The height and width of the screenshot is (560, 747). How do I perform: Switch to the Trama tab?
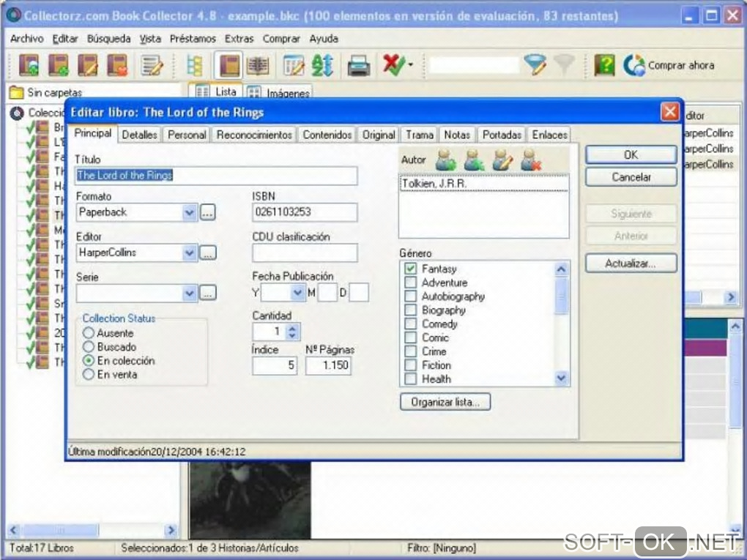[419, 135]
